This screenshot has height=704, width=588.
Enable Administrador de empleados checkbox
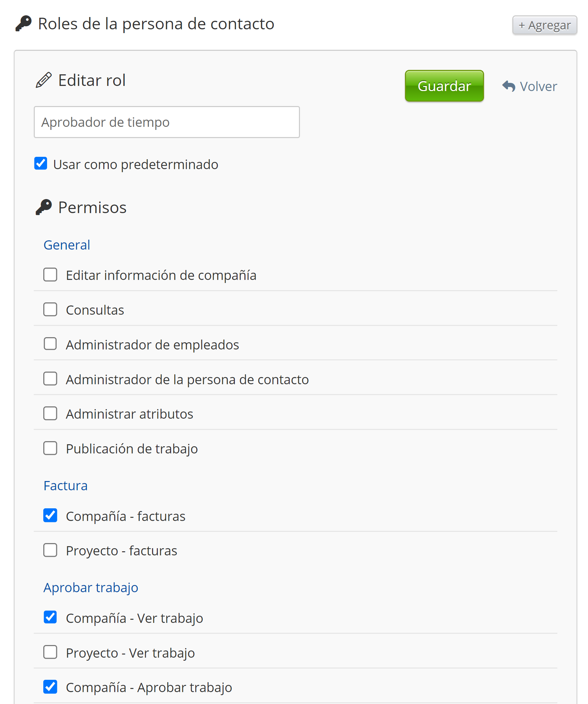coord(50,344)
